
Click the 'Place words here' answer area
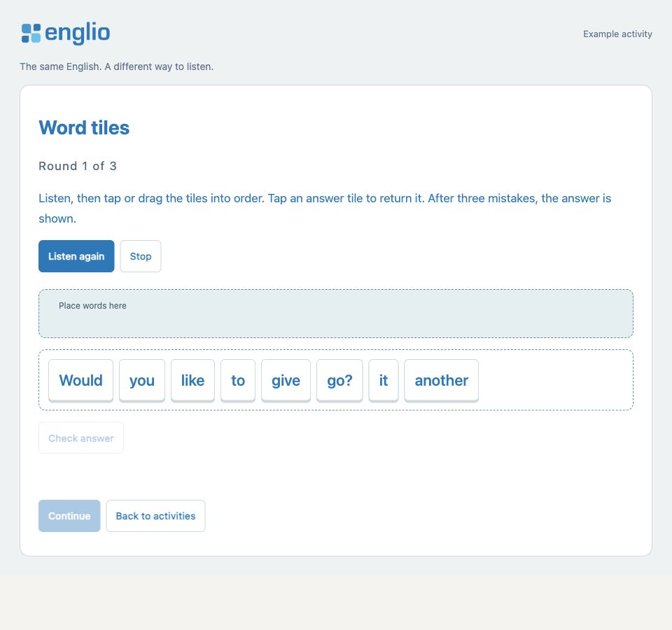(x=336, y=314)
